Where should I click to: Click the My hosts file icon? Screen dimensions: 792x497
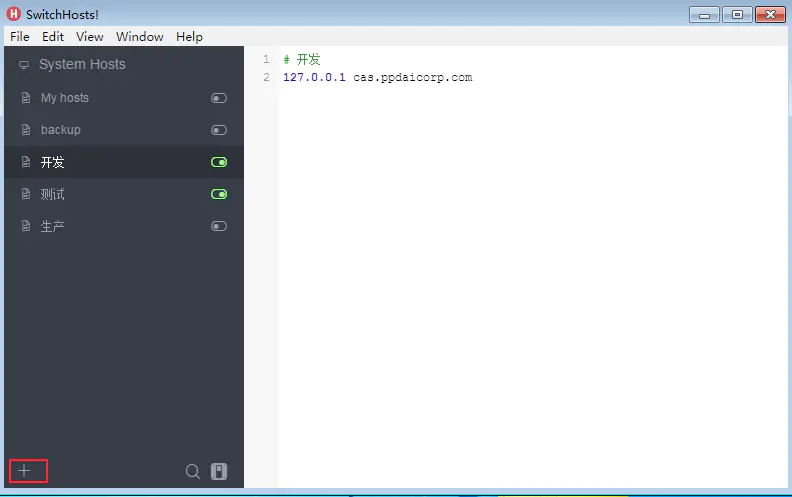coord(26,97)
